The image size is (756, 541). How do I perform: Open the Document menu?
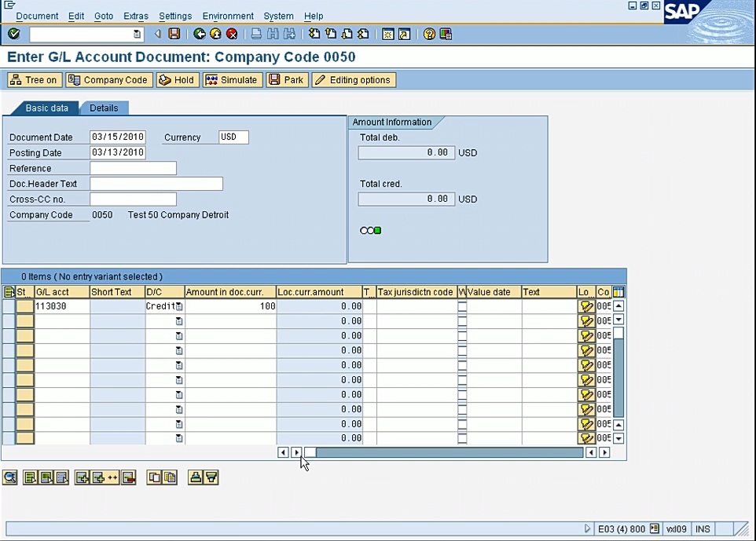[x=37, y=16]
